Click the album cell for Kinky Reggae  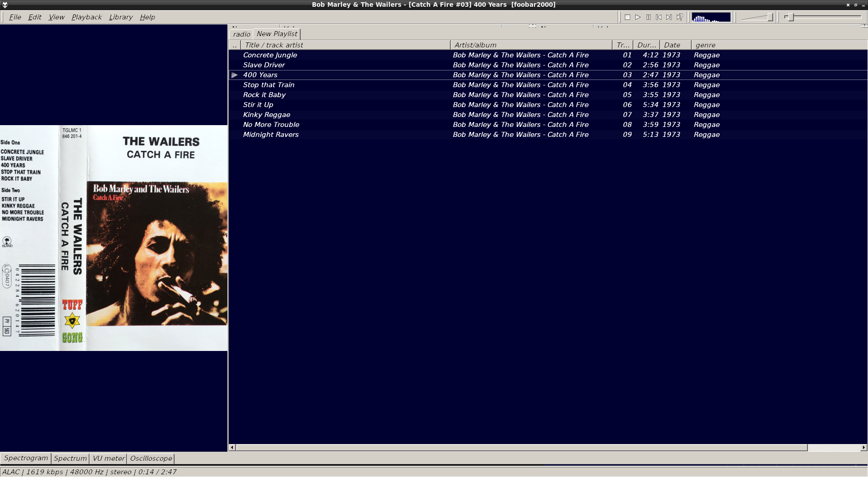tap(521, 115)
